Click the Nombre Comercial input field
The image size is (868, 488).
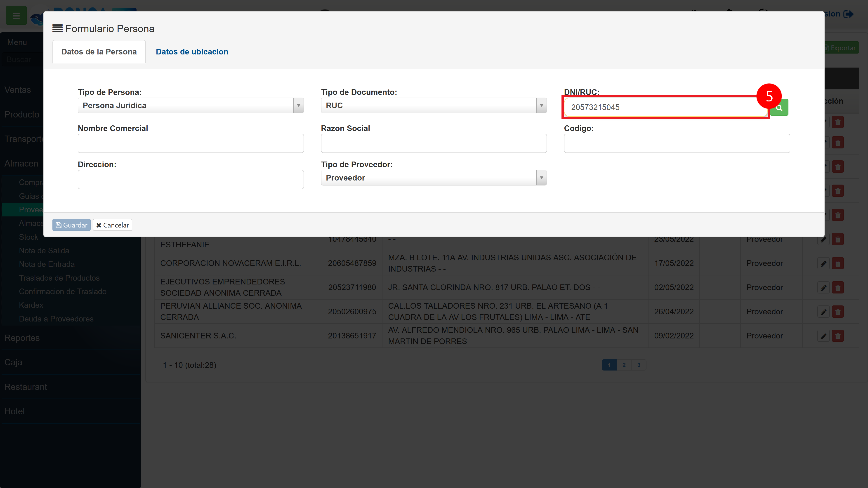click(x=191, y=143)
